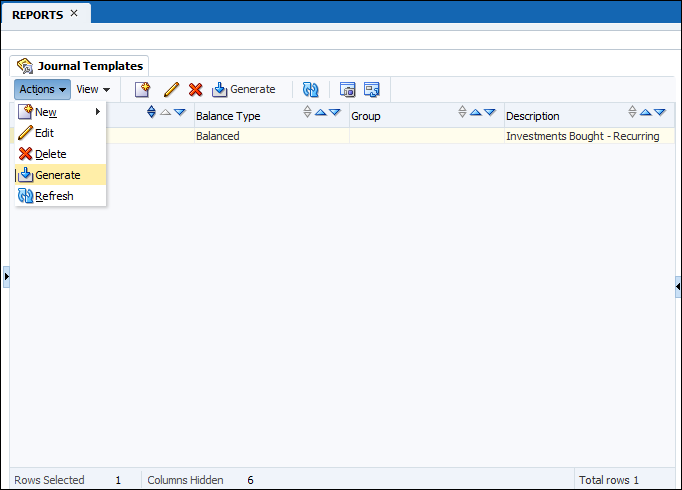Close the REPORTS tab
The image size is (682, 490).
coord(74,13)
